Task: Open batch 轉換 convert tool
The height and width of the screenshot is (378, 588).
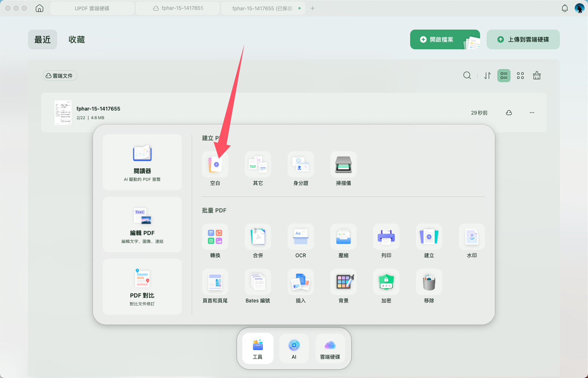Action: (x=215, y=237)
